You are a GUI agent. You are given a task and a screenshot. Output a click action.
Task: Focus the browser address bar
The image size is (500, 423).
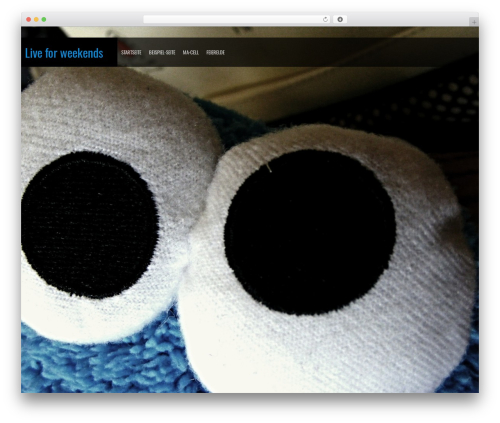237,20
